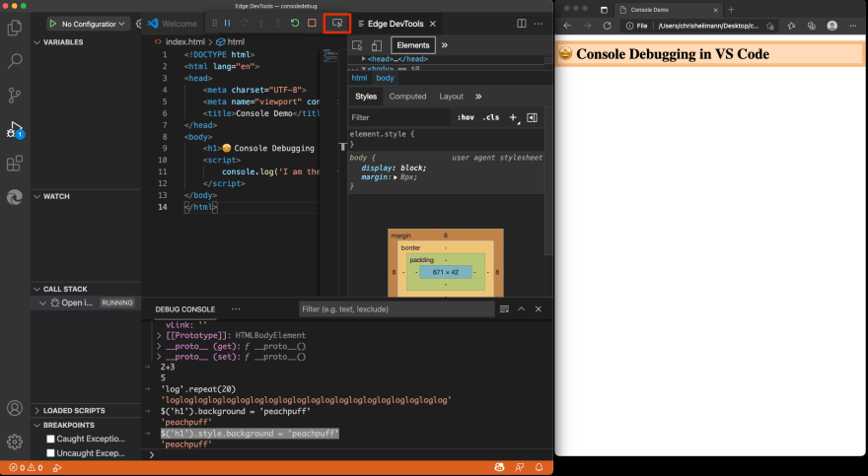The image size is (868, 476).
Task: Toggle :hov element state panel
Action: click(466, 117)
